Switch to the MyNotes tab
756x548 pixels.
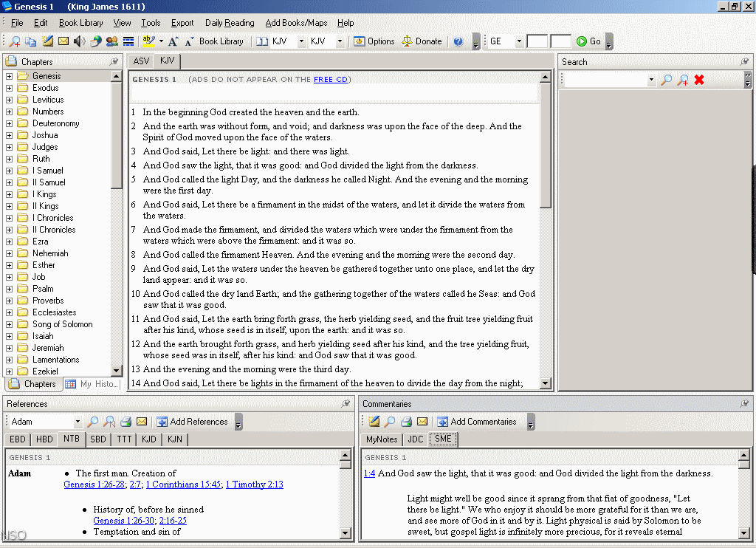click(x=382, y=439)
